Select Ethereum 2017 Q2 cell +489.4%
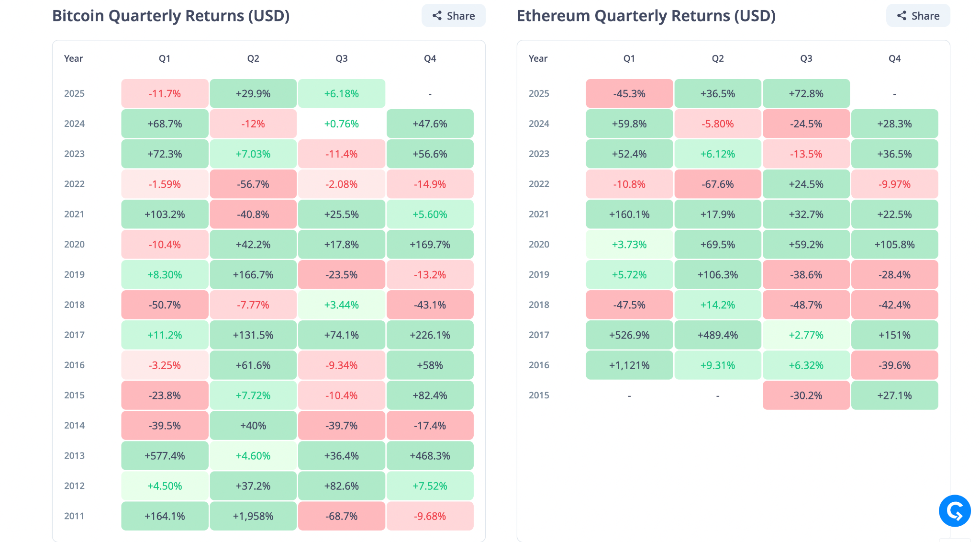Screen dimensions: 980x542 coord(718,335)
